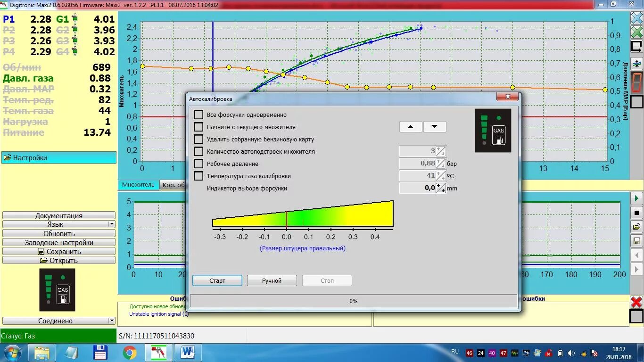
Task: Open a log with the folder icon beside the lower chart
Action: tap(636, 227)
